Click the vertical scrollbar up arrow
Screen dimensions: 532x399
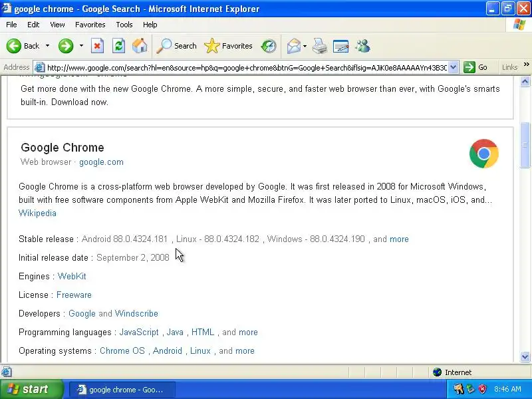click(x=525, y=81)
